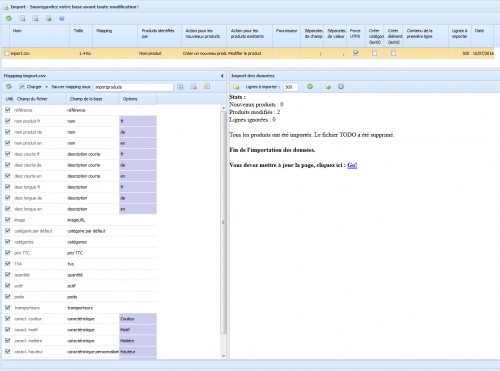Image resolution: width=500 pixels, height=371 pixels.
Task: Click the 'Champ de la base' column header
Action: pos(92,99)
